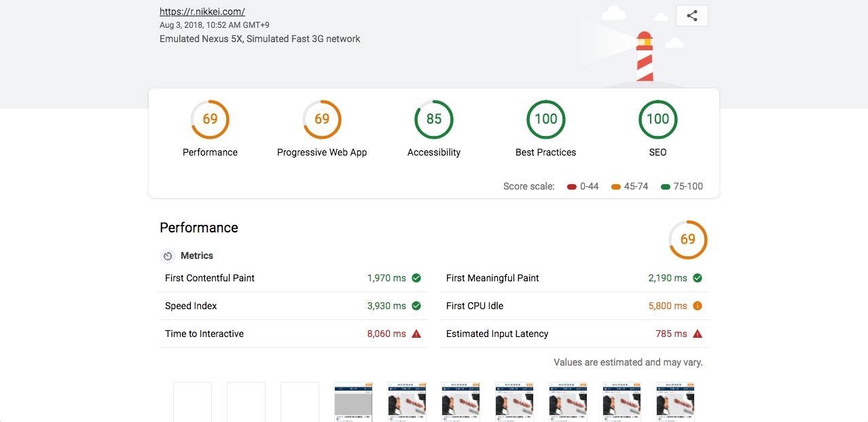Click the share icon button
Viewport: 868px width, 422px height.
[692, 16]
